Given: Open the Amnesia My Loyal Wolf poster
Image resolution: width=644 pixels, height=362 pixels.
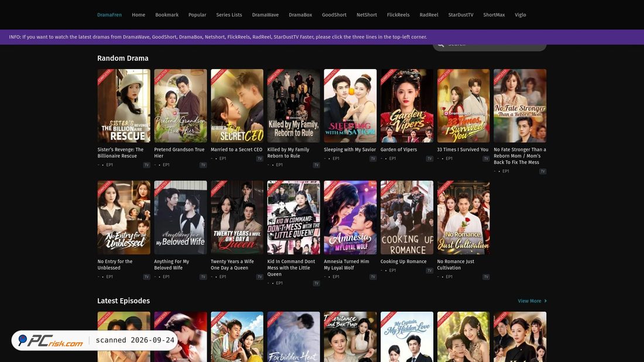Looking at the screenshot, I should 350,218.
